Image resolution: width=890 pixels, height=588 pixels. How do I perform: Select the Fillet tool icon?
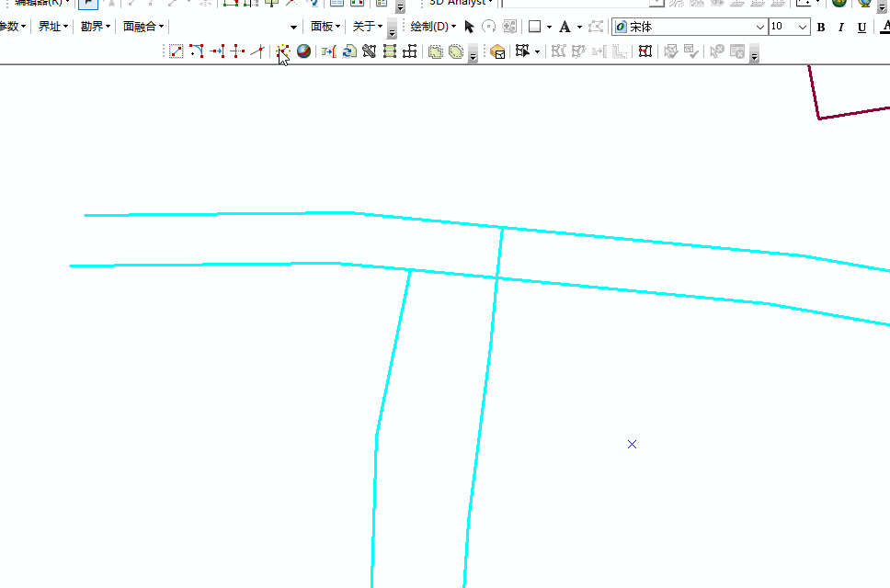coord(197,52)
